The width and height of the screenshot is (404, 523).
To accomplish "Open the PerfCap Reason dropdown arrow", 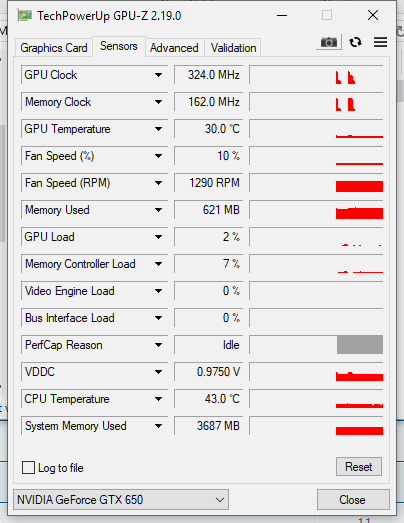I will pos(158,345).
